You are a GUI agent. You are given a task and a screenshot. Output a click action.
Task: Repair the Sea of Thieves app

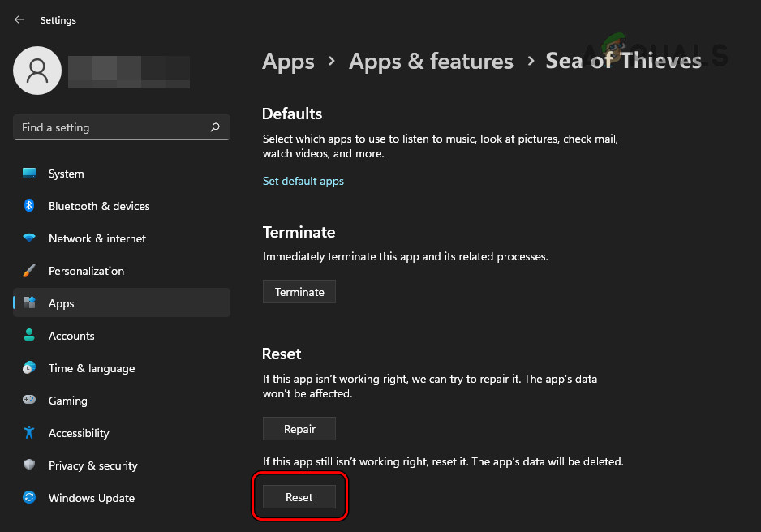point(299,428)
